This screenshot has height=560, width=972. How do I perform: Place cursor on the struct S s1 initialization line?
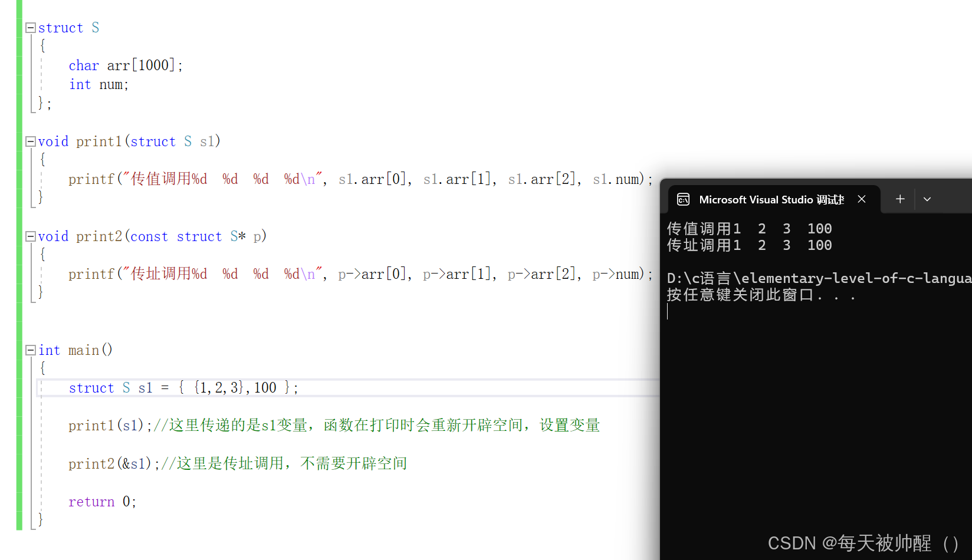[x=183, y=387]
